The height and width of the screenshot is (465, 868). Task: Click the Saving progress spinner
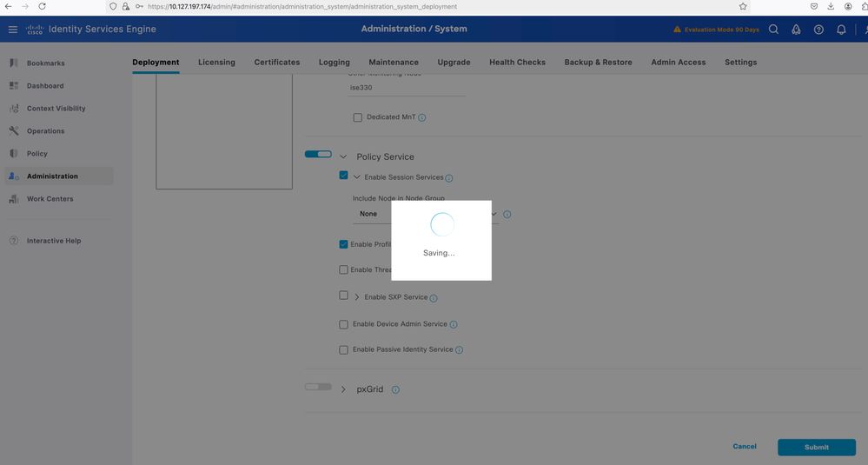tap(441, 224)
